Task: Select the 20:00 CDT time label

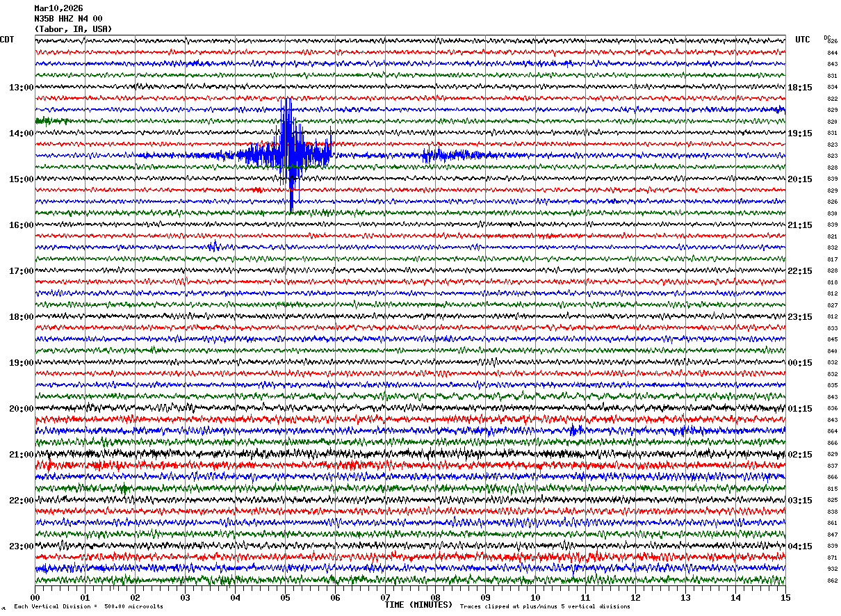Action: point(21,409)
